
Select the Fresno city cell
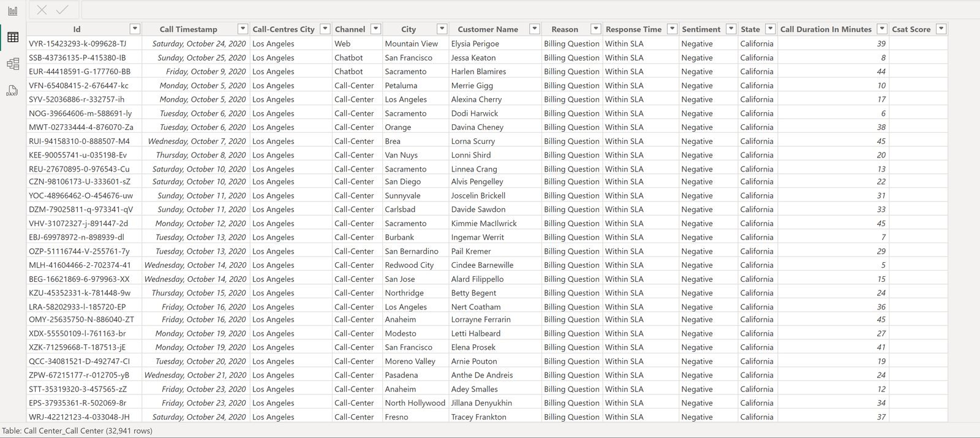click(x=396, y=417)
